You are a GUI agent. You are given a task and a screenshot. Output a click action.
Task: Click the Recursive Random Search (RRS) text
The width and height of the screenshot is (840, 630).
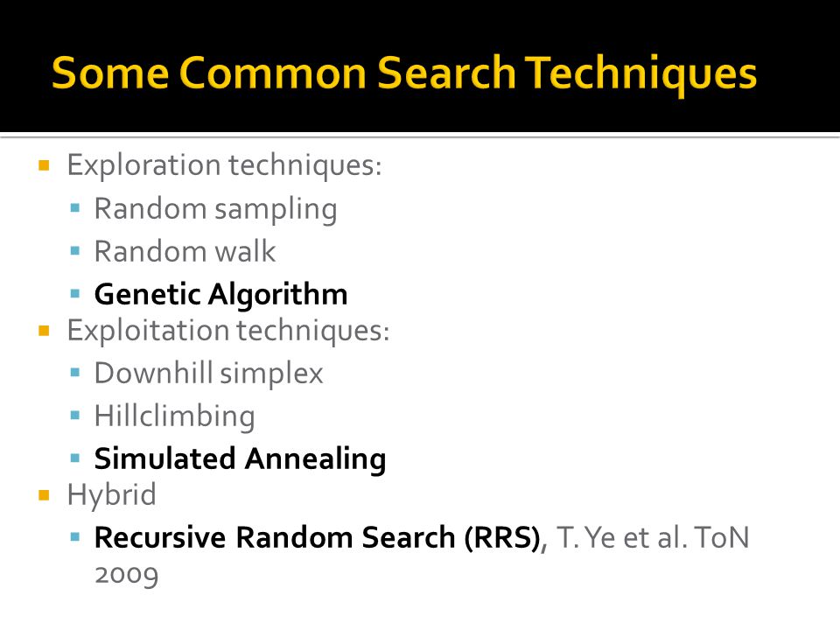click(x=317, y=538)
